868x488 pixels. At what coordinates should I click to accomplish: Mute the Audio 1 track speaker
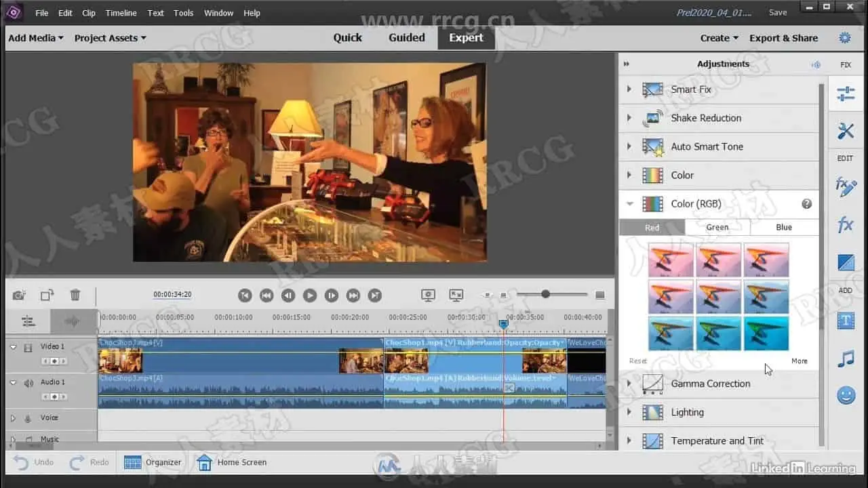[x=28, y=383]
